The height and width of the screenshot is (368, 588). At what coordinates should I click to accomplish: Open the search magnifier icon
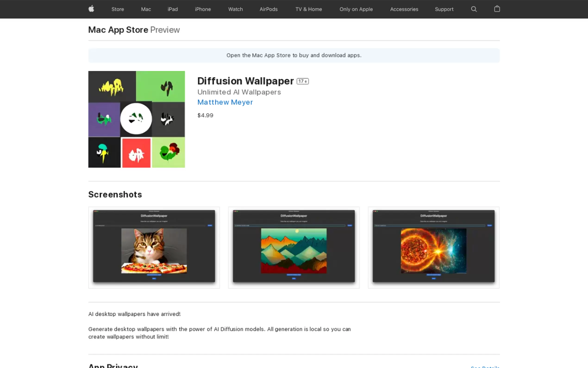click(x=474, y=9)
